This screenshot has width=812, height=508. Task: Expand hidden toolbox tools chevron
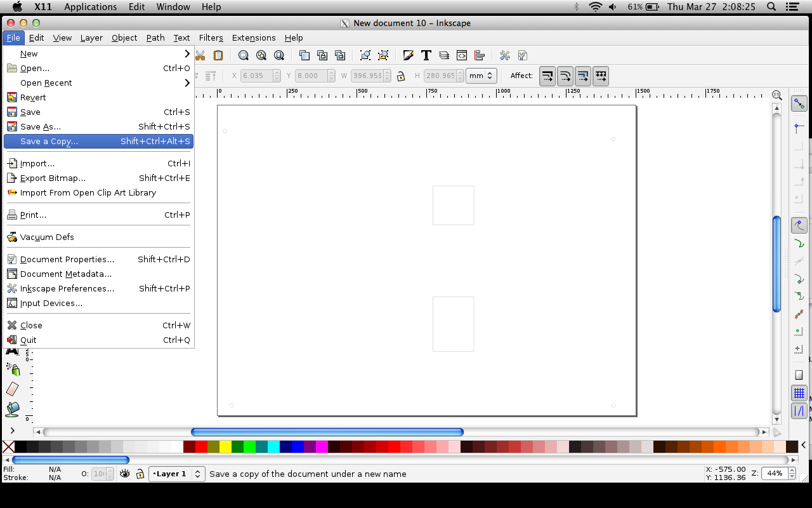[x=12, y=431]
